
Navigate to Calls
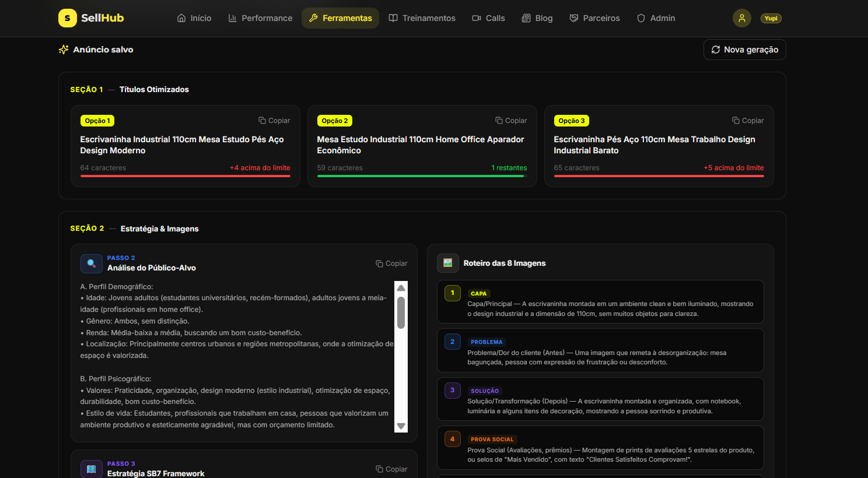(x=488, y=18)
